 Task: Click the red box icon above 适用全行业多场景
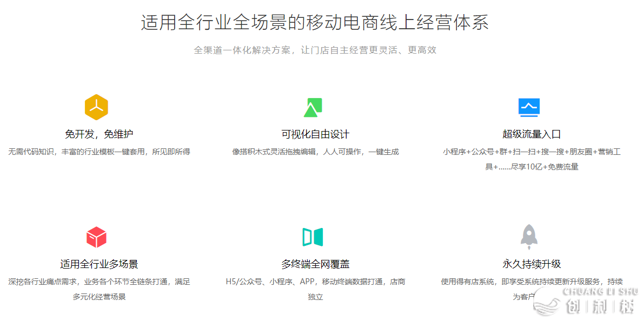(x=96, y=237)
